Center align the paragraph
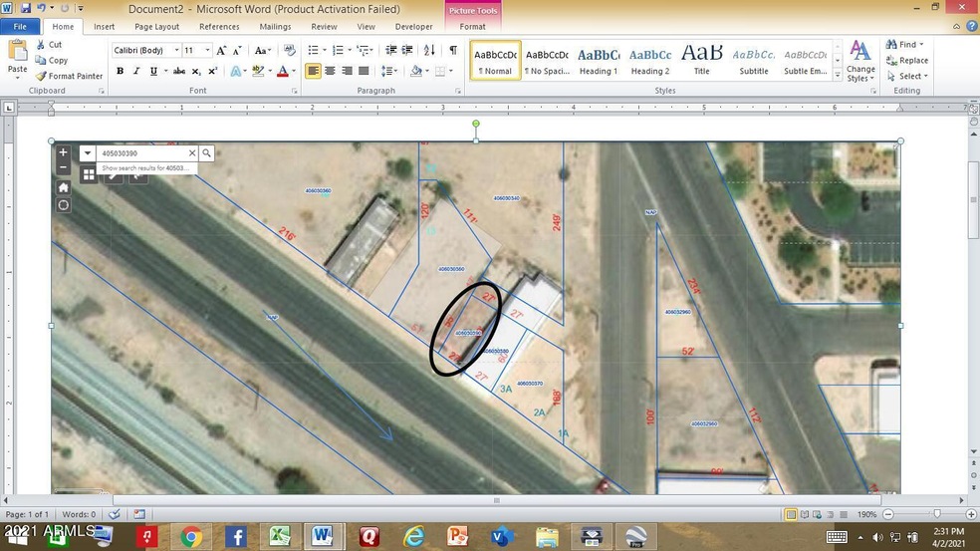 pyautogui.click(x=330, y=71)
